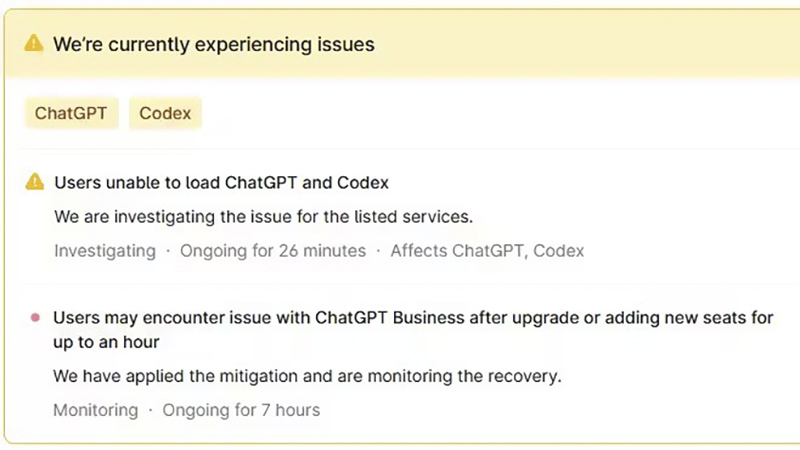Click the "We are investigating the issue" description

click(x=263, y=216)
